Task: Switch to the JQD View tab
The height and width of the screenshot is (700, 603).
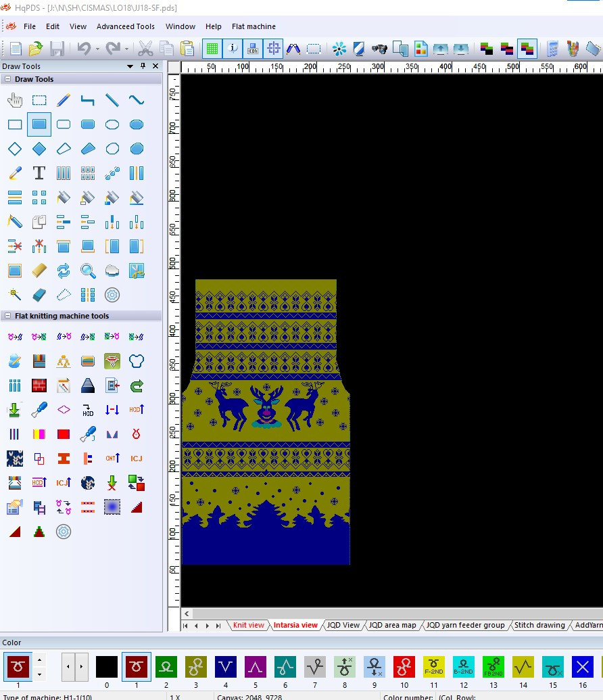Action: (x=343, y=625)
